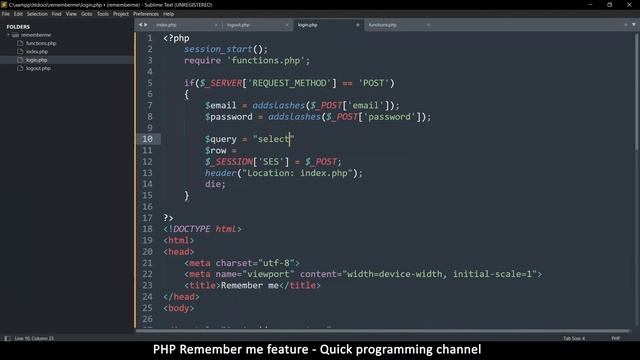
Task: Click the Line 10, Column status text
Action: pyautogui.click(x=34, y=338)
